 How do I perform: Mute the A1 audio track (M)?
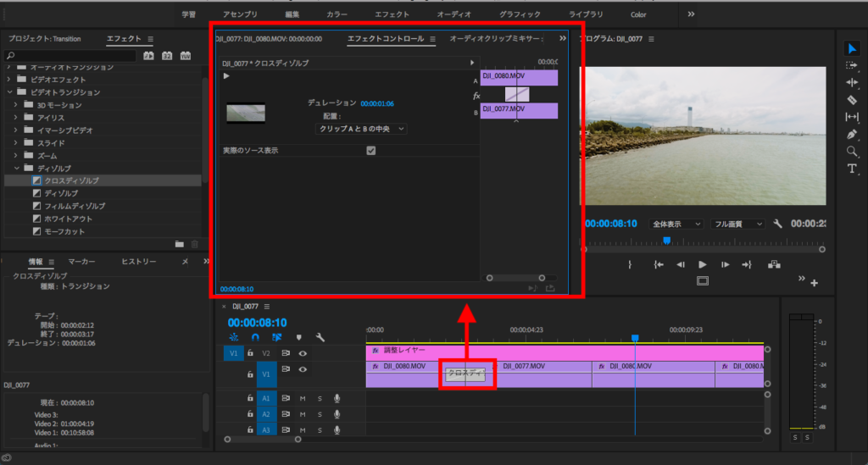tap(303, 398)
